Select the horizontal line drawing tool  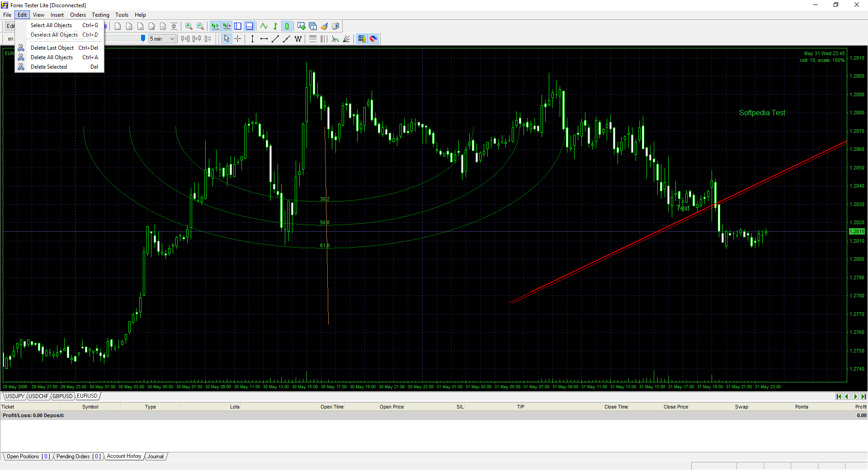(x=264, y=39)
